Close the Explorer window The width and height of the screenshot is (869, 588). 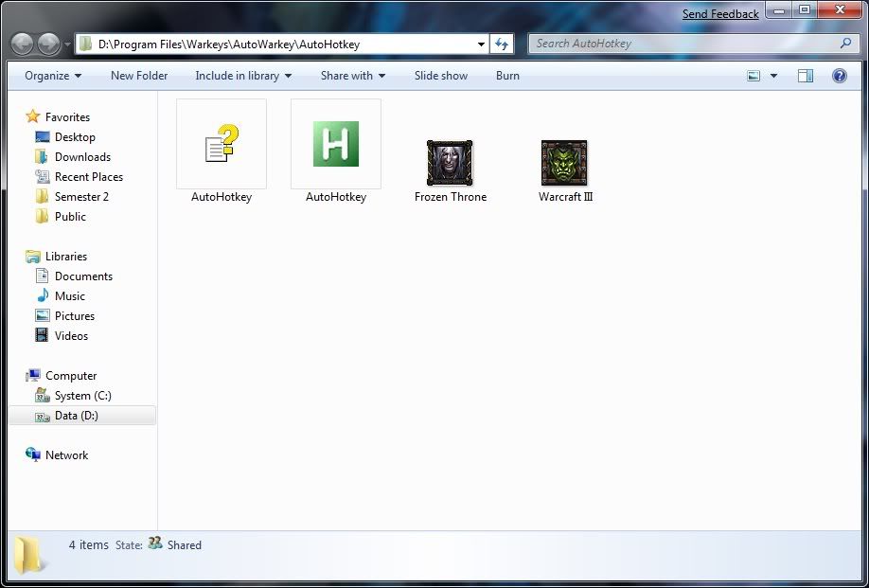tap(841, 9)
